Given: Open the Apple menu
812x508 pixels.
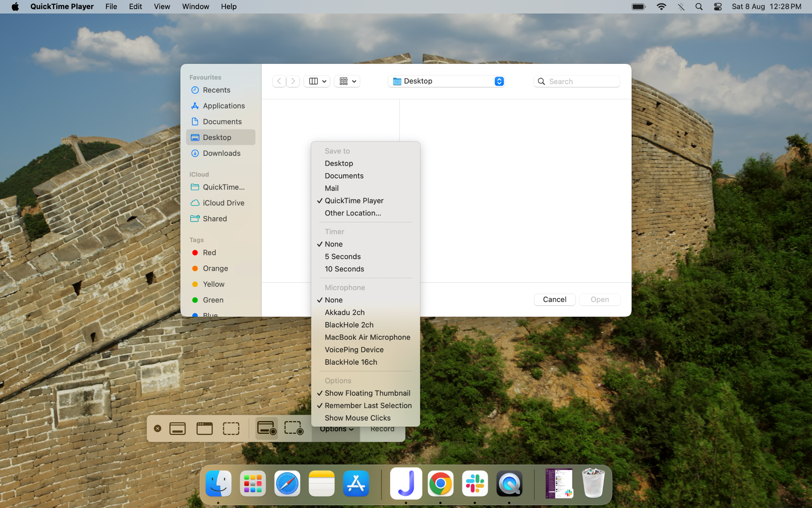Looking at the screenshot, I should pos(15,7).
